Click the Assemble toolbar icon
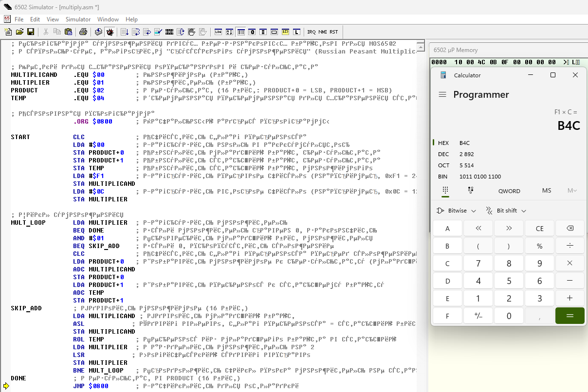The width and height of the screenshot is (588, 392). pos(99,32)
